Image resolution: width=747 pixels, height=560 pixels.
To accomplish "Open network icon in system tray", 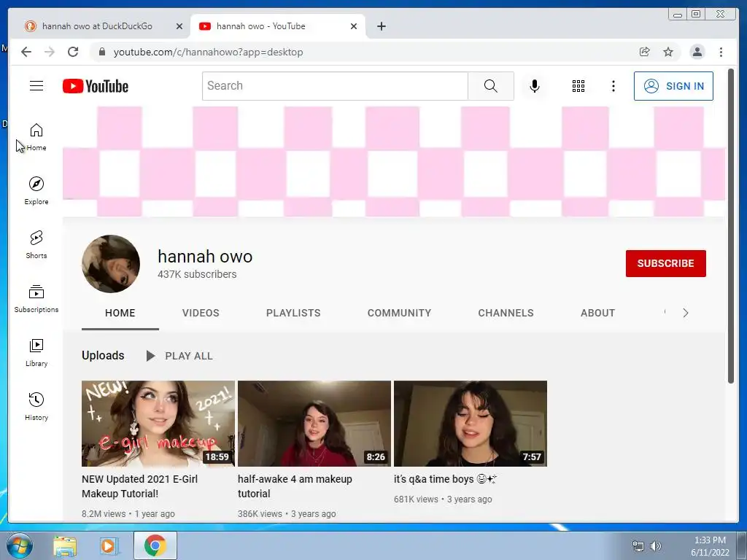I will [638, 546].
